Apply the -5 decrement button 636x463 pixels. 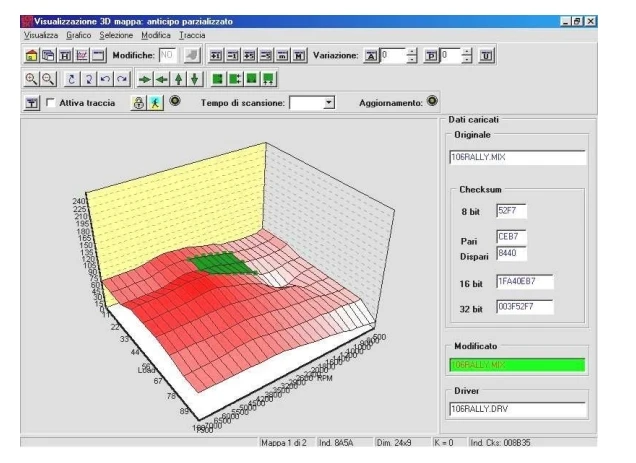click(x=266, y=55)
